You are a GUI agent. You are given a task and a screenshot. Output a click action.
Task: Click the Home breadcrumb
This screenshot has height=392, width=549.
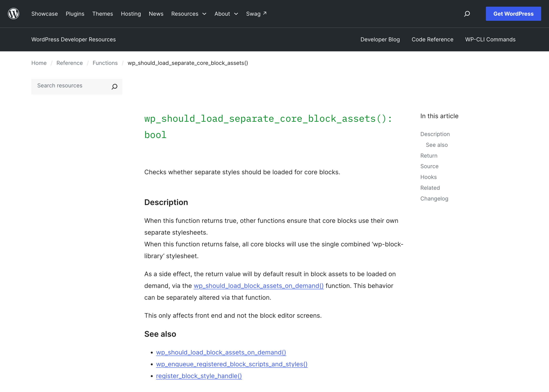(39, 63)
